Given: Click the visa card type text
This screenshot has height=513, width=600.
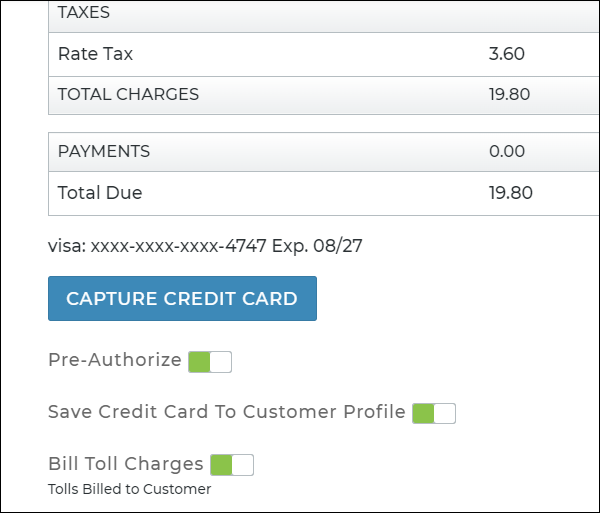Looking at the screenshot, I should [66, 245].
